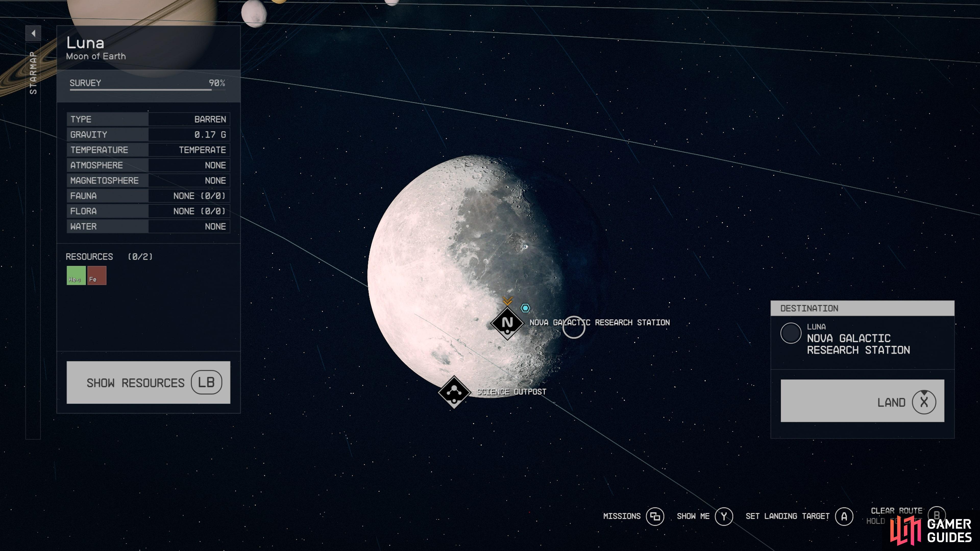The width and height of the screenshot is (980, 551).
Task: Click the Destination panel header
Action: [862, 308]
